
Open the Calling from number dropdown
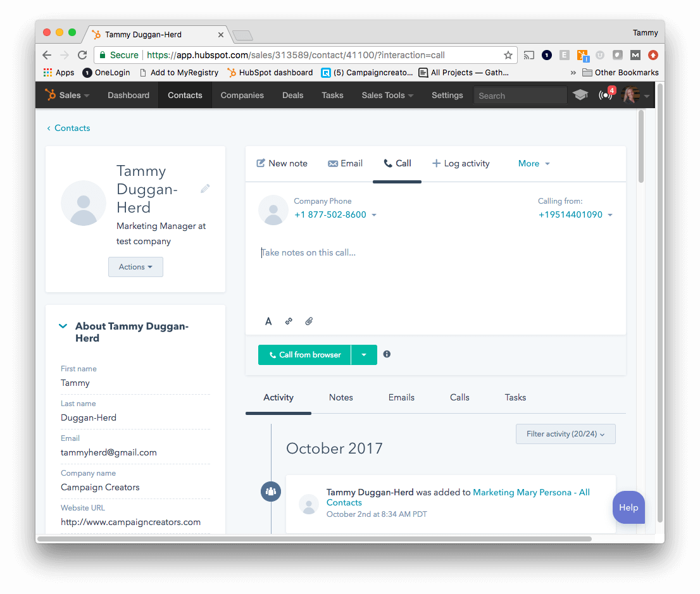pos(609,214)
